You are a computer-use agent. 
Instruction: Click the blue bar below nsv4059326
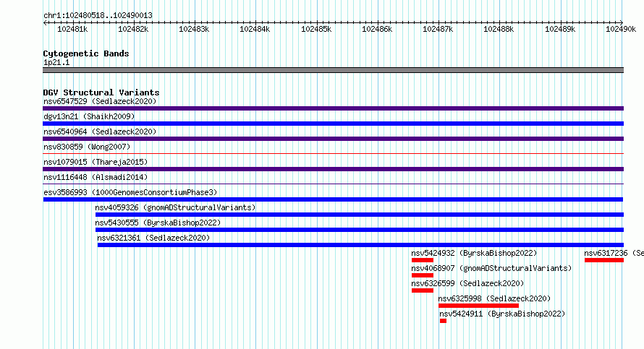[360, 215]
